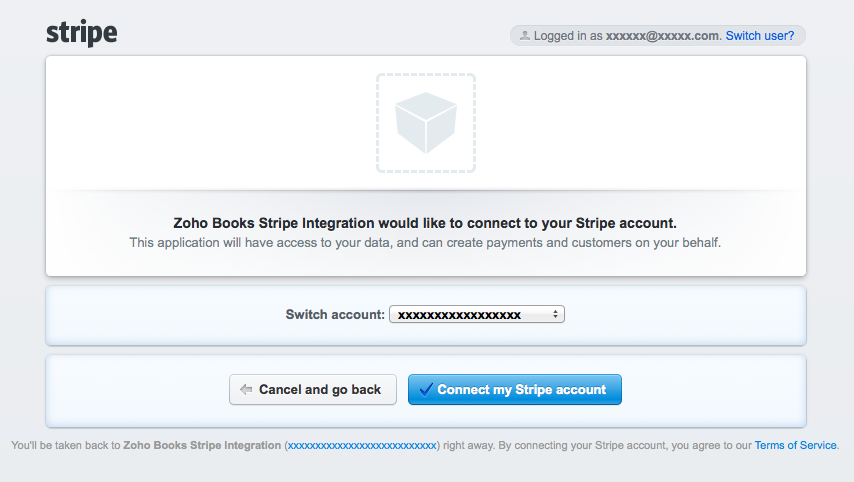Screen dimensions: 854x482
Task: Click the 'Switch account:' label
Action: pos(335,315)
